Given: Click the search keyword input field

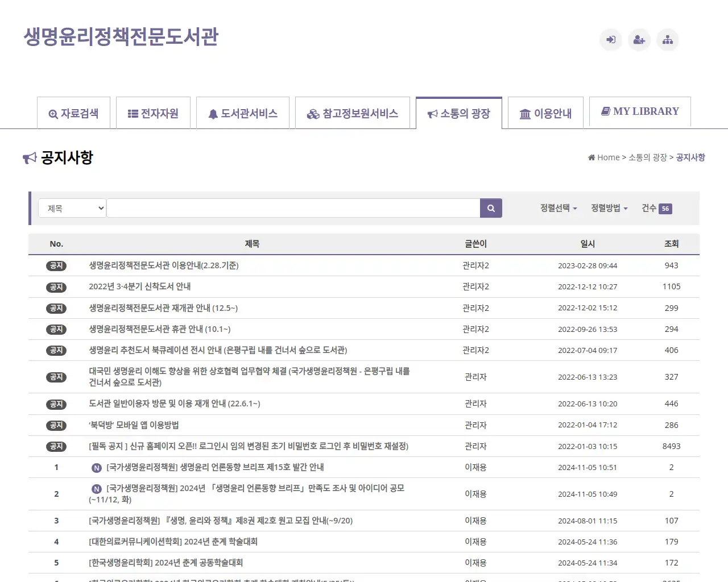Looking at the screenshot, I should pyautogui.click(x=293, y=208).
